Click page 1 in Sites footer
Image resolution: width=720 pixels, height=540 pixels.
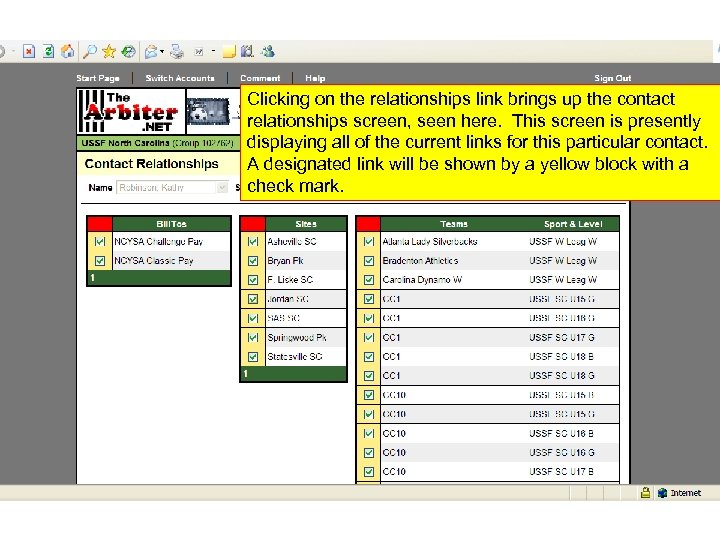[x=246, y=374]
